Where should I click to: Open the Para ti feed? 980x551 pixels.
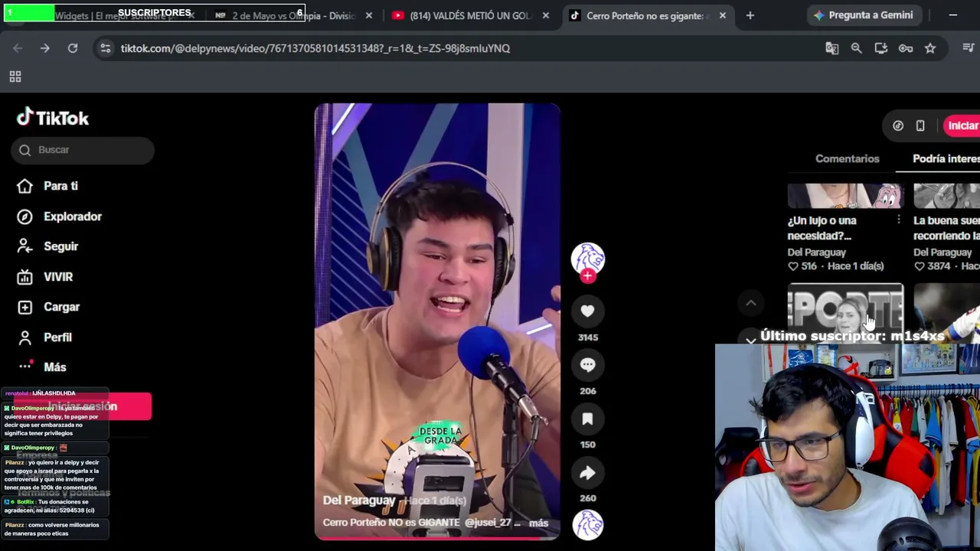point(47,186)
